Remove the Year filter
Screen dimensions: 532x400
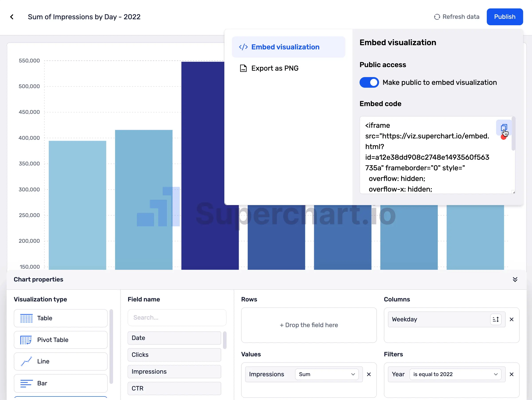coord(512,374)
